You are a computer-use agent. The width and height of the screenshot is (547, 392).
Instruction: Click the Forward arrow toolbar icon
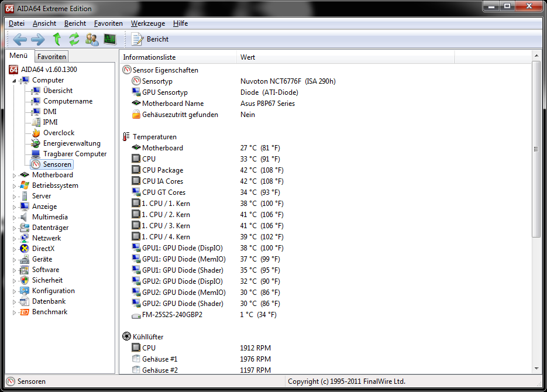pyautogui.click(x=37, y=39)
